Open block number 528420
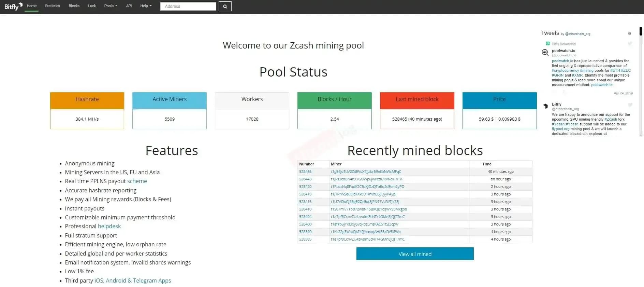 (305, 187)
